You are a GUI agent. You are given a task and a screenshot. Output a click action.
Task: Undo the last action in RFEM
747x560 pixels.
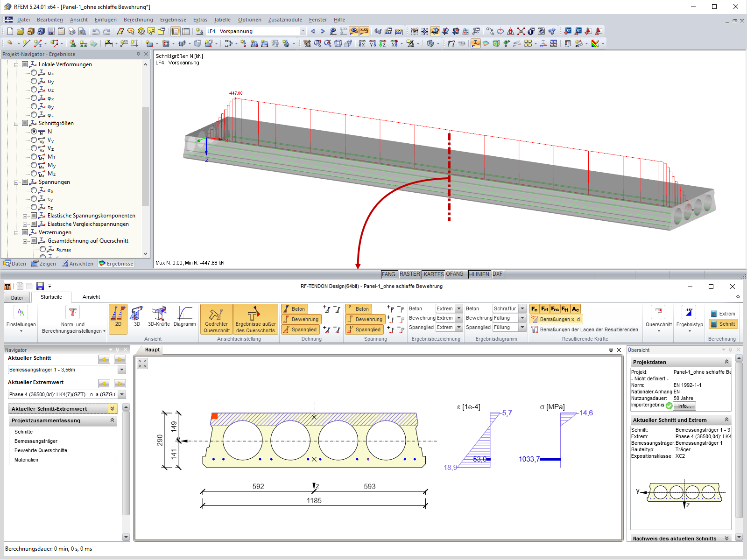[96, 31]
